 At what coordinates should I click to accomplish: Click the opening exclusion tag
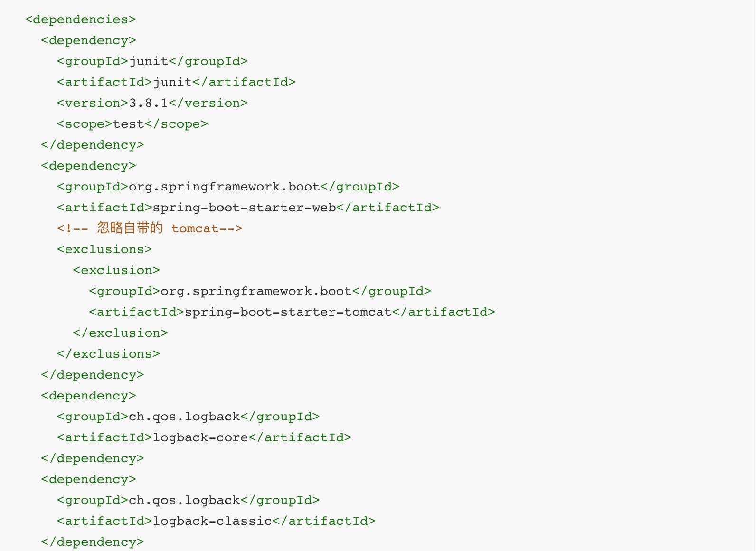tap(116, 270)
